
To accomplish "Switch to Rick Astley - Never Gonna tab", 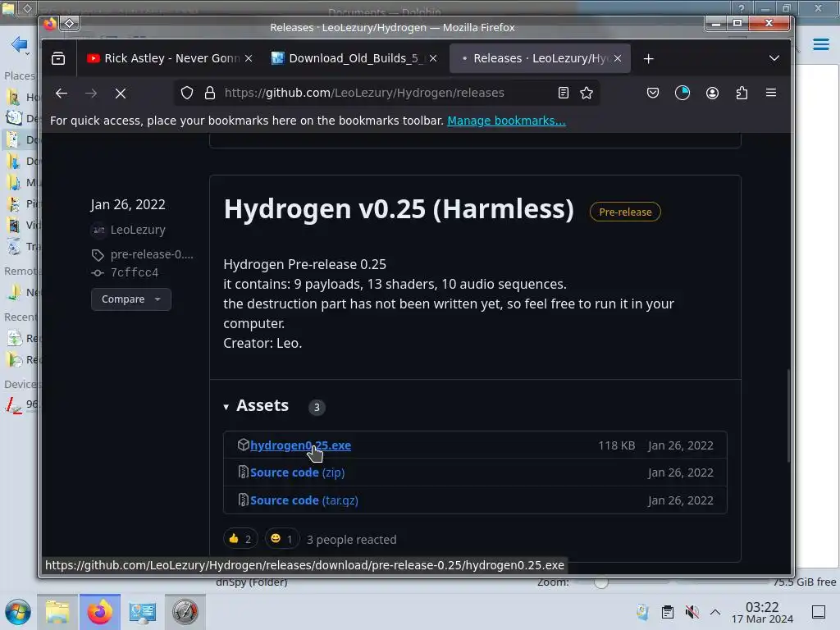I will click(170, 58).
